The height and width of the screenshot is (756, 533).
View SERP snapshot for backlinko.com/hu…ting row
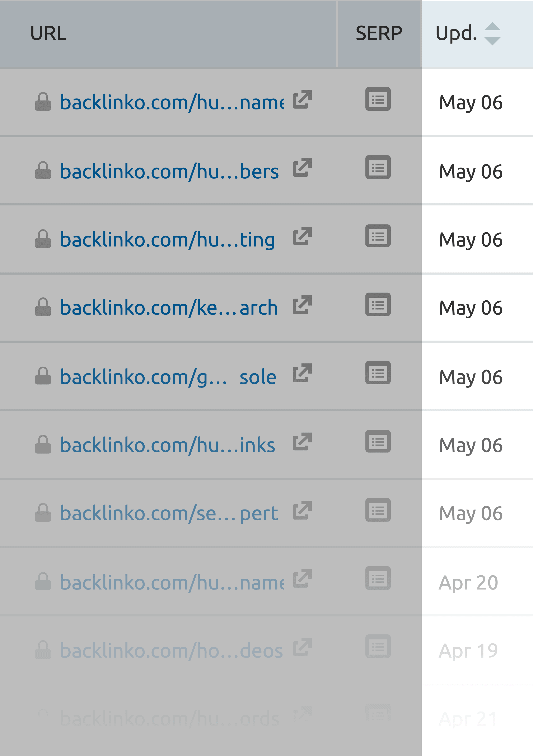(378, 236)
